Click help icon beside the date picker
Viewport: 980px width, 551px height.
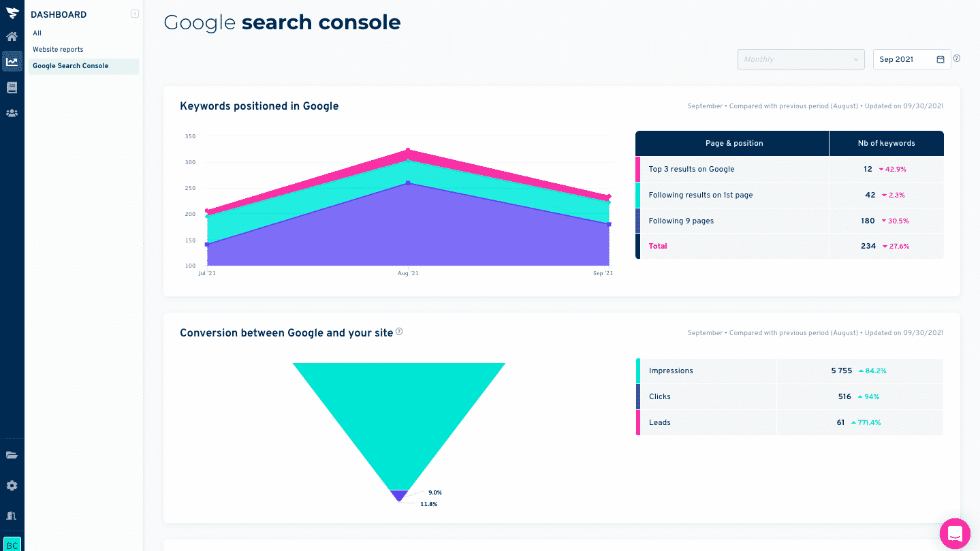[957, 59]
